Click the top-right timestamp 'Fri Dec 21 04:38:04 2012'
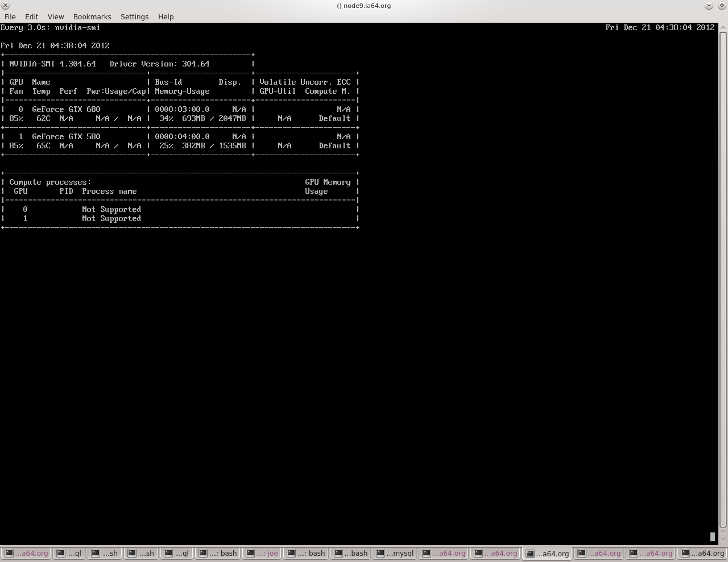 660,27
